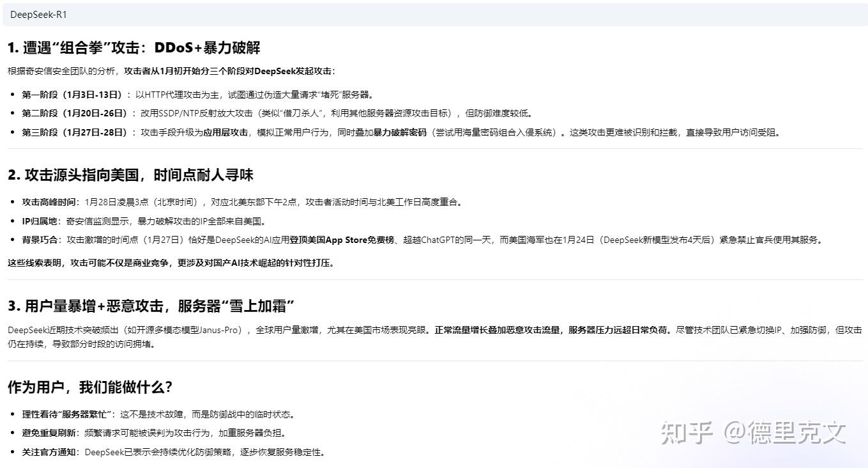Click the DeepSeek-R1 label in the header
Screen dimensions: 868x468
coord(38,15)
